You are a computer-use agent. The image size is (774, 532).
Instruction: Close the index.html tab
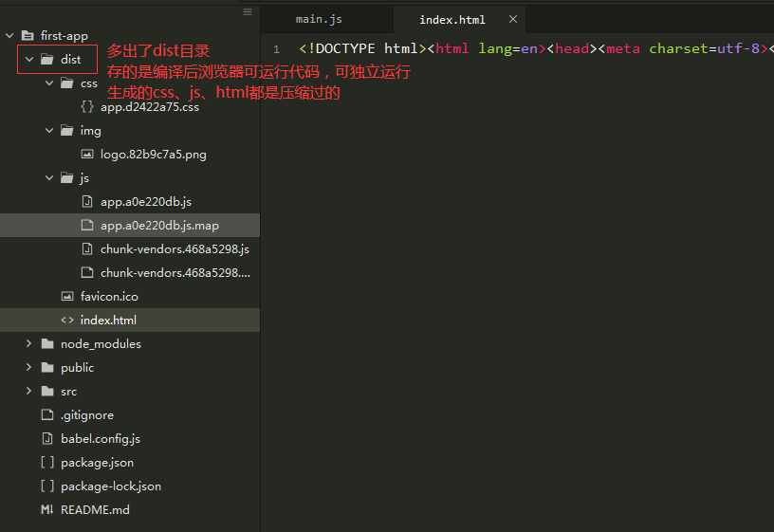click(x=513, y=19)
